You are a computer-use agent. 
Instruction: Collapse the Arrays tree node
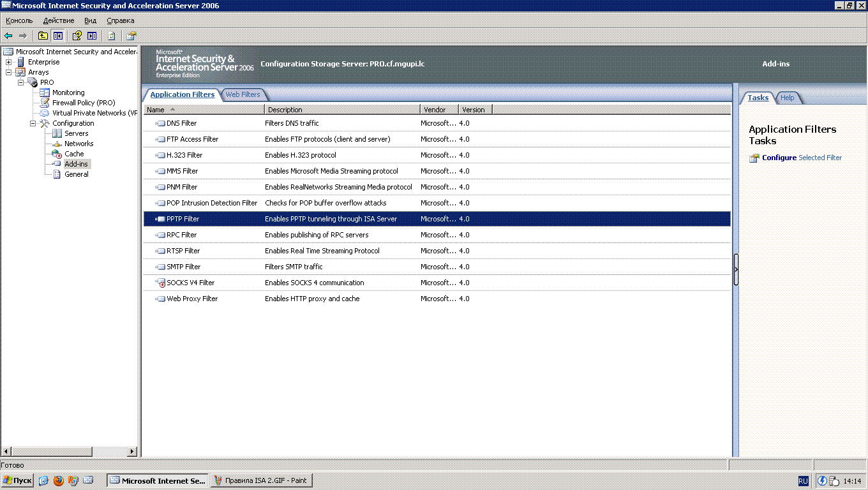tap(8, 72)
